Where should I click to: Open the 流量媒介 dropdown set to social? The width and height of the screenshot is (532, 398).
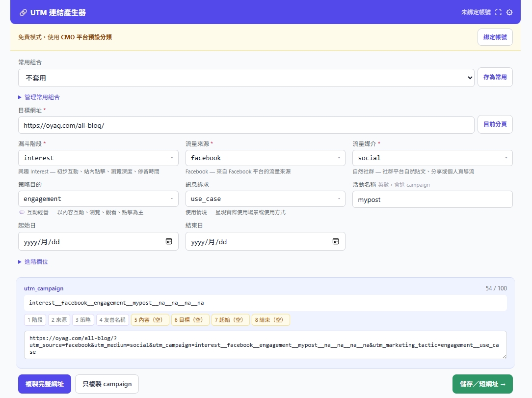tap(432, 158)
